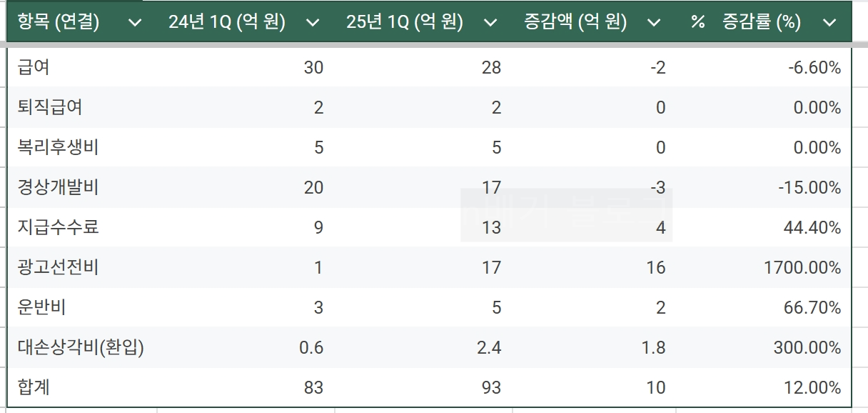Click the 지급수수료 25년 1Q value 13
The width and height of the screenshot is (868, 413).
(491, 227)
